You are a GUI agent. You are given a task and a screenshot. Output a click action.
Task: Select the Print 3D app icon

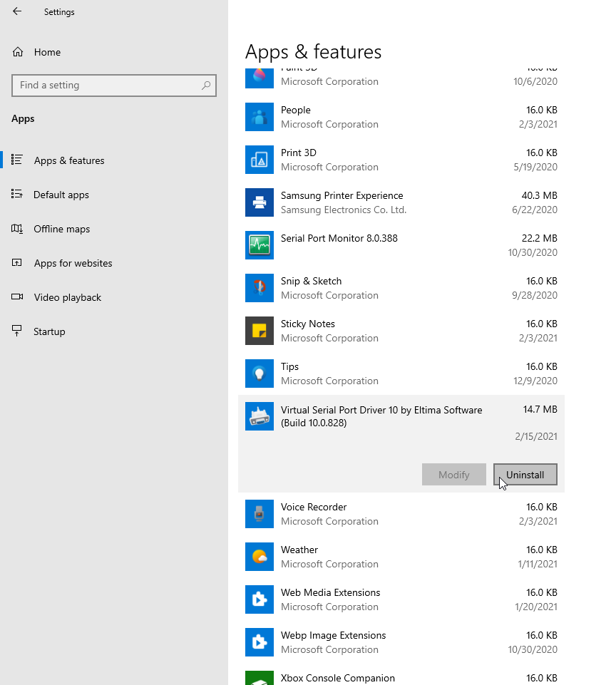point(260,160)
